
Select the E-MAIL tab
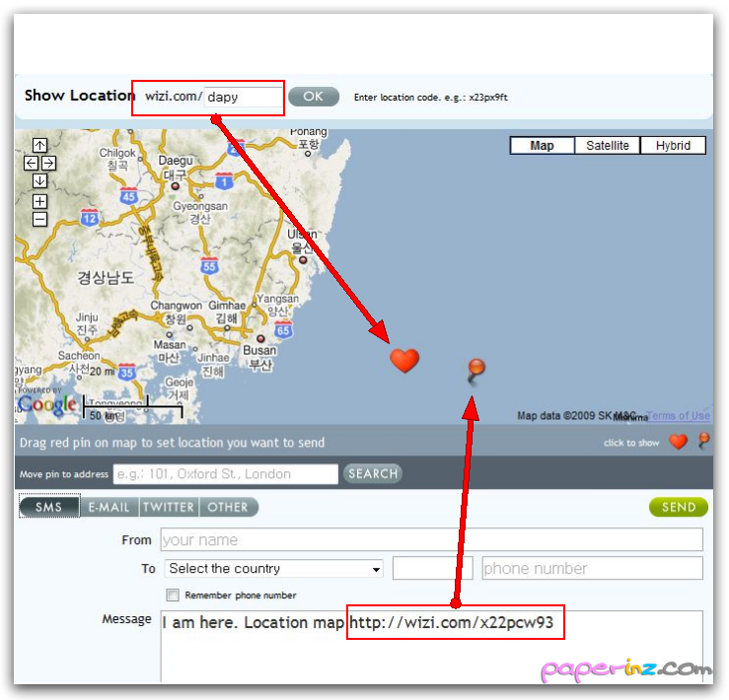(x=109, y=507)
